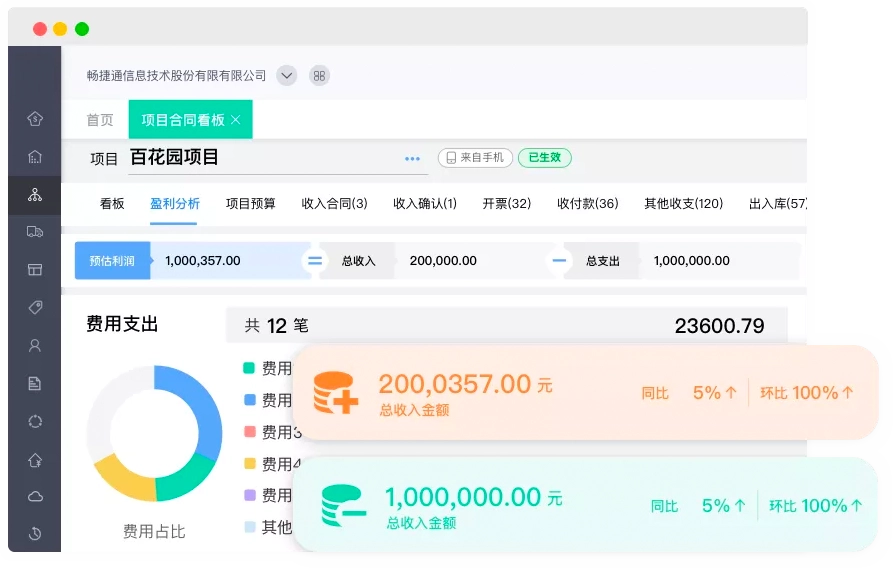Open the 收付款(36) sub-tab
This screenshot has height=568, width=893.
click(588, 203)
